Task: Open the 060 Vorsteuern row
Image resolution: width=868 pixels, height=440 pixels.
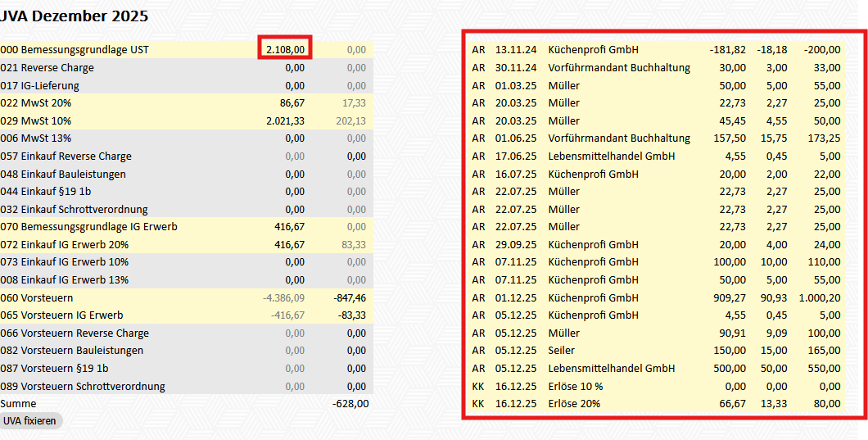Action: coord(37,298)
